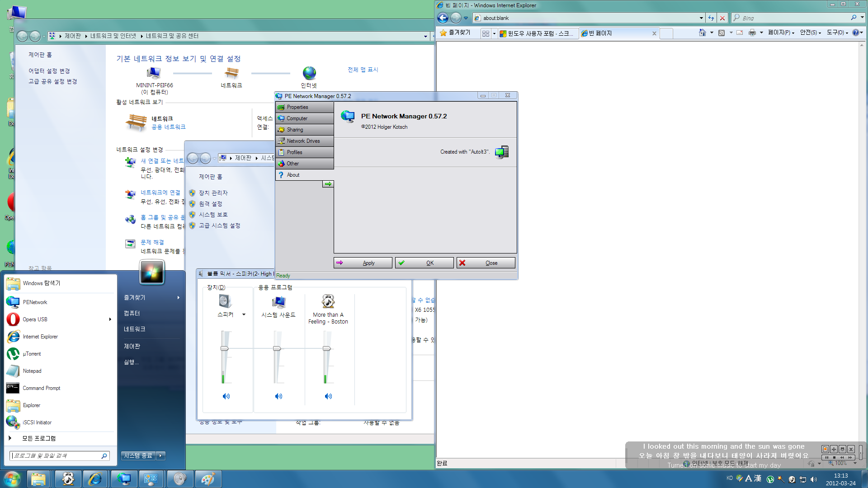Image resolution: width=868 pixels, height=488 pixels.
Task: Launch µTorrent from Start menu
Action: point(60,354)
